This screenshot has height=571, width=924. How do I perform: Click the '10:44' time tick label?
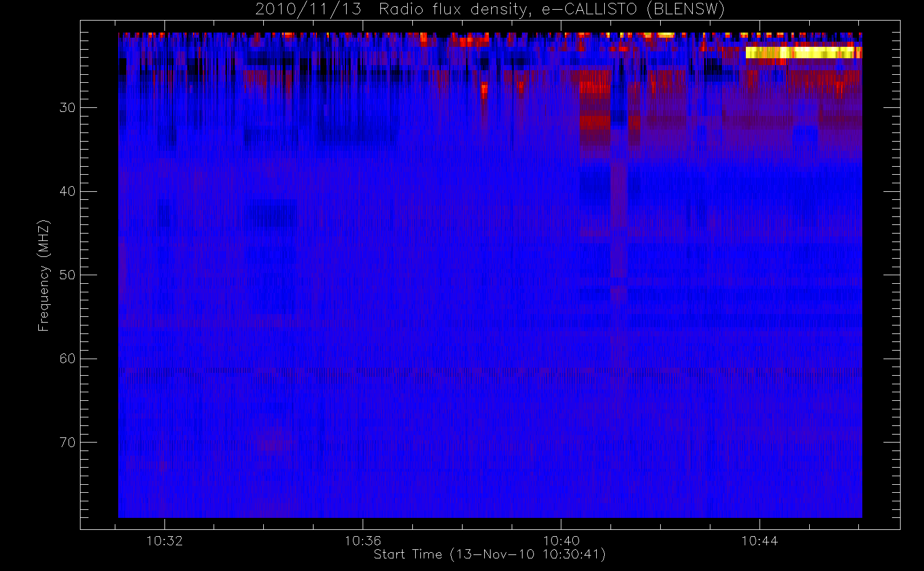click(760, 541)
